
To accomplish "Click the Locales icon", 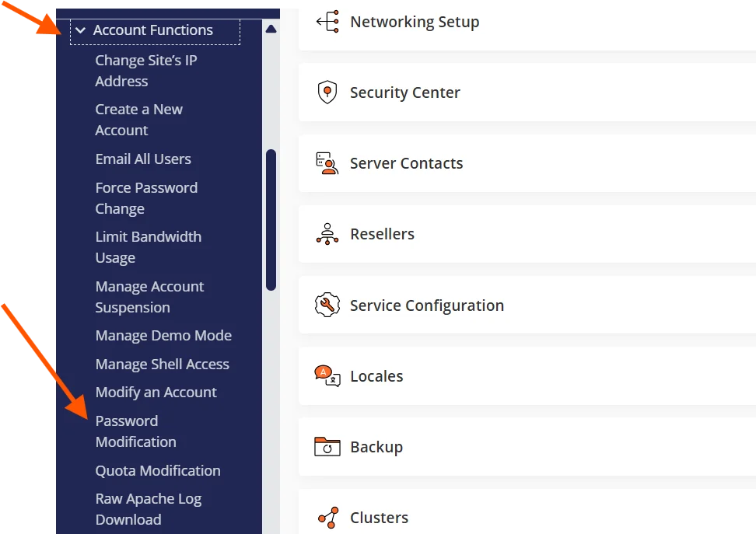I will pyautogui.click(x=327, y=376).
